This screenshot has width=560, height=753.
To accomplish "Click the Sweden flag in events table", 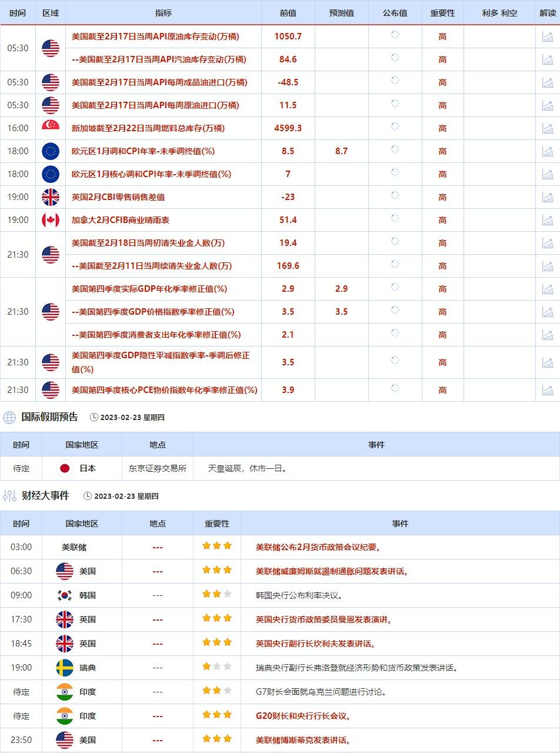I will click(x=65, y=668).
